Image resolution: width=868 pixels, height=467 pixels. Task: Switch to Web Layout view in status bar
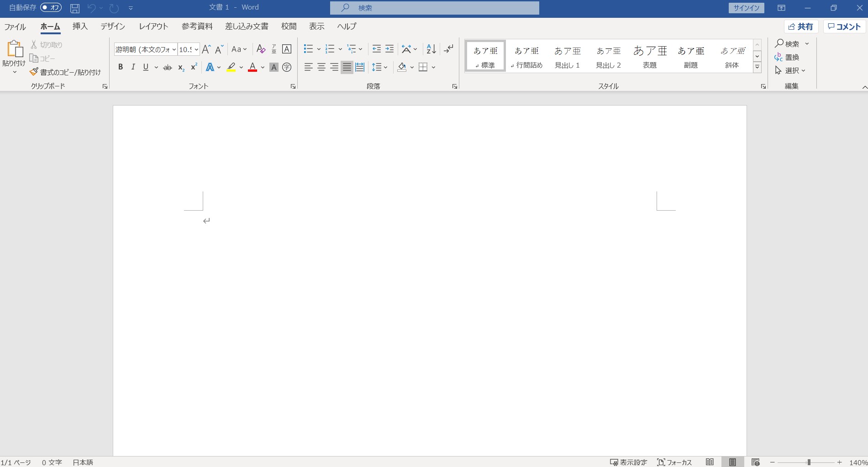[x=755, y=462]
